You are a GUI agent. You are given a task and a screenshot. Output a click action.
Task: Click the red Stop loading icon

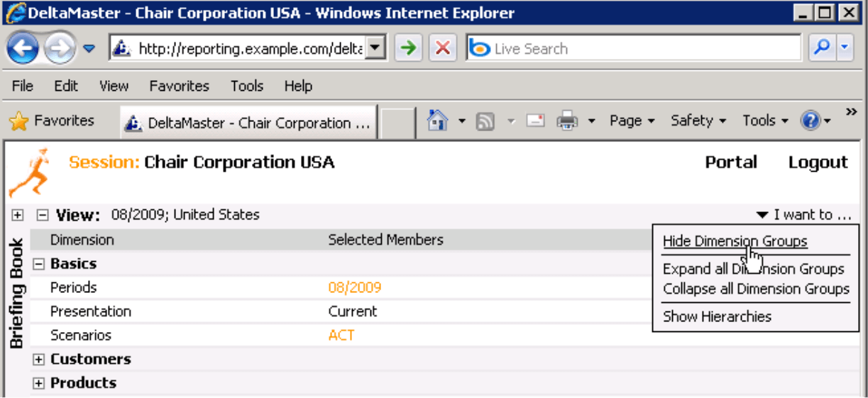pyautogui.click(x=443, y=49)
